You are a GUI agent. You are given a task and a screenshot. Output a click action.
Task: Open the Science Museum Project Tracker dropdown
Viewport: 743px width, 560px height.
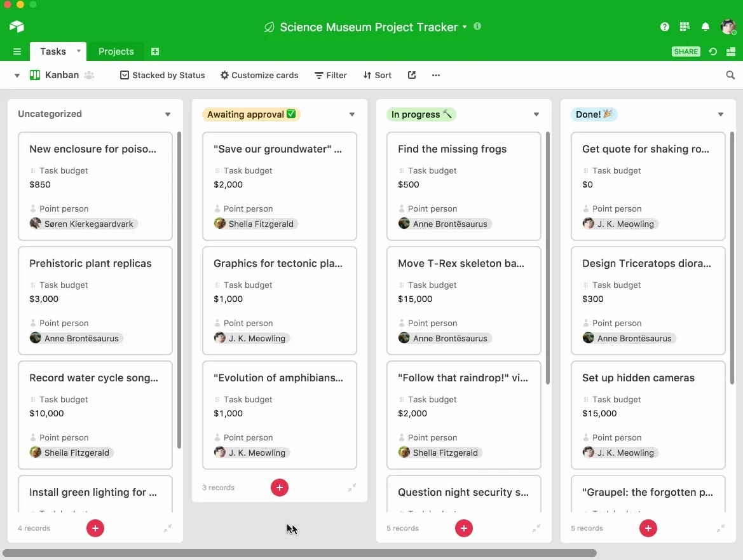click(x=466, y=27)
